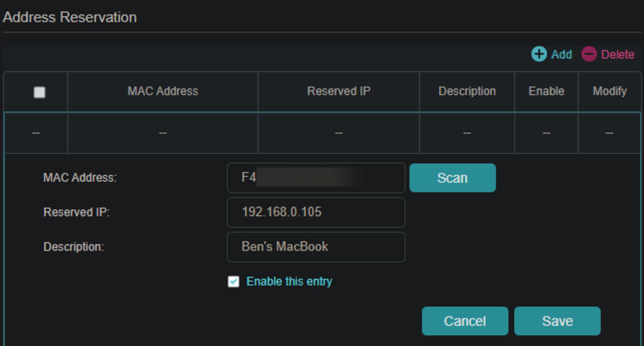
Task: Click the Modify column header
Action: click(609, 91)
